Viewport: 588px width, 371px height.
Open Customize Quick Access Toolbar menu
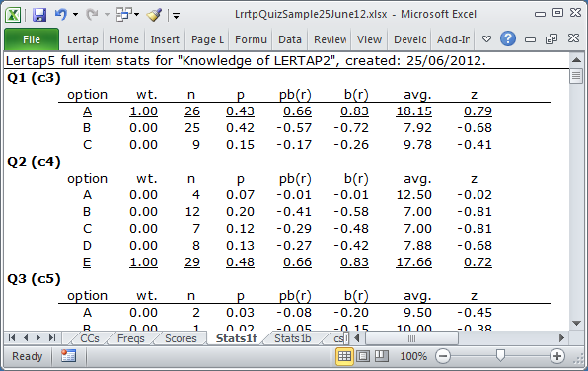[176, 16]
